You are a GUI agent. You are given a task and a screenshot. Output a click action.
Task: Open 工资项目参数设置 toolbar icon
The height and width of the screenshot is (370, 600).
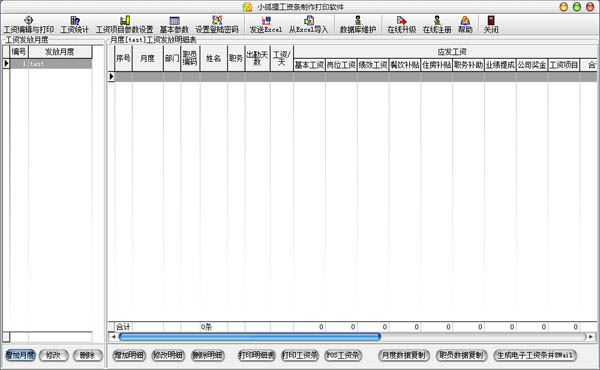[124, 25]
